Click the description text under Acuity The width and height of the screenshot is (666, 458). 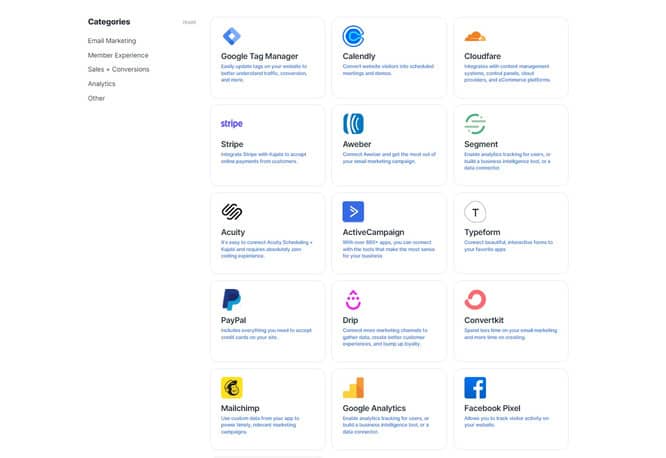click(x=267, y=249)
